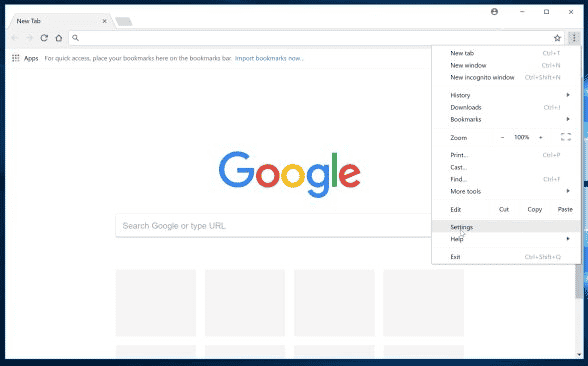
Task: Open a new tab with the tab strip button
Action: (124, 22)
